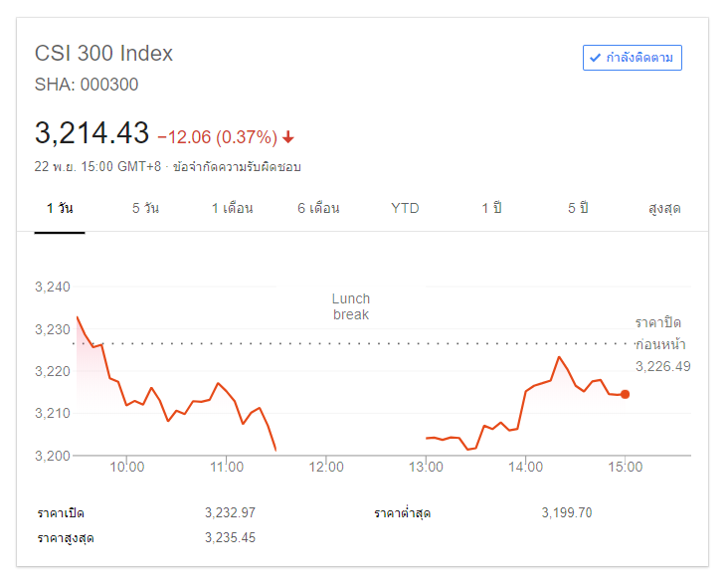Click the Lunch break label on chart
Viewport: 728px width, 583px height.
[x=350, y=306]
